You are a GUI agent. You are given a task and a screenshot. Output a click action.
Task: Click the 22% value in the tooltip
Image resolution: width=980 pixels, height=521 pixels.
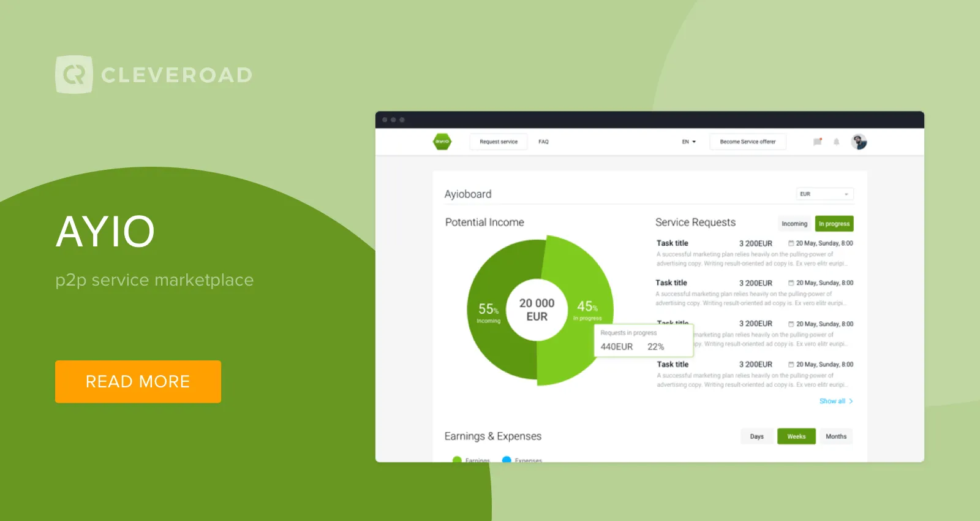point(655,346)
